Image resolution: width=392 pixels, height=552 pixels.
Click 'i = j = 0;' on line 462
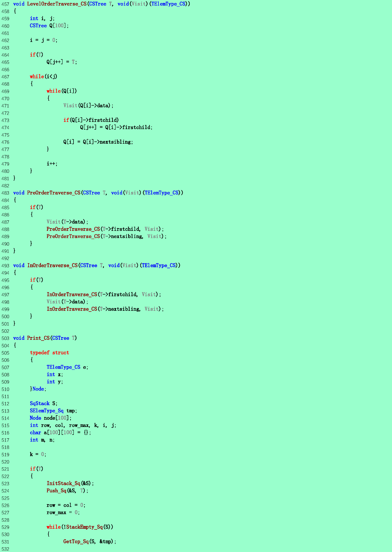click(44, 40)
